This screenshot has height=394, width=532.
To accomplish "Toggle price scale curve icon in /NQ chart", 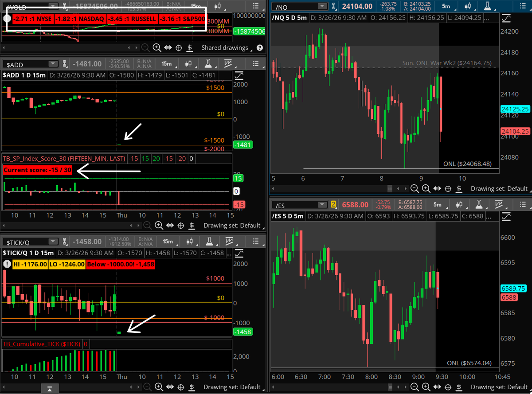I will [506, 18].
